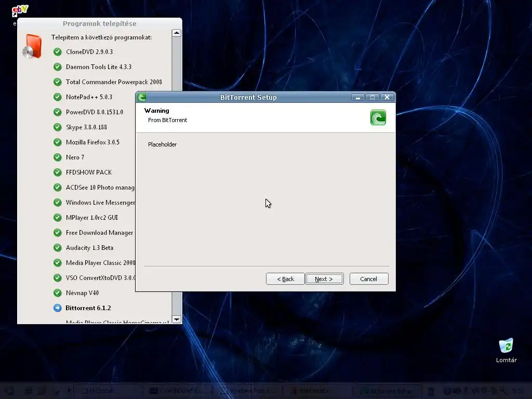Select the NotePad++ 5.0.3 entry
Image resolution: width=532 pixels, height=399 pixels.
click(x=89, y=97)
